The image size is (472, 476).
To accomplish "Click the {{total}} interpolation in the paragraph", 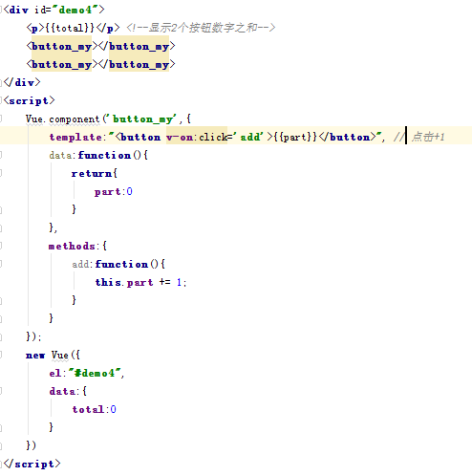I will tap(70, 28).
